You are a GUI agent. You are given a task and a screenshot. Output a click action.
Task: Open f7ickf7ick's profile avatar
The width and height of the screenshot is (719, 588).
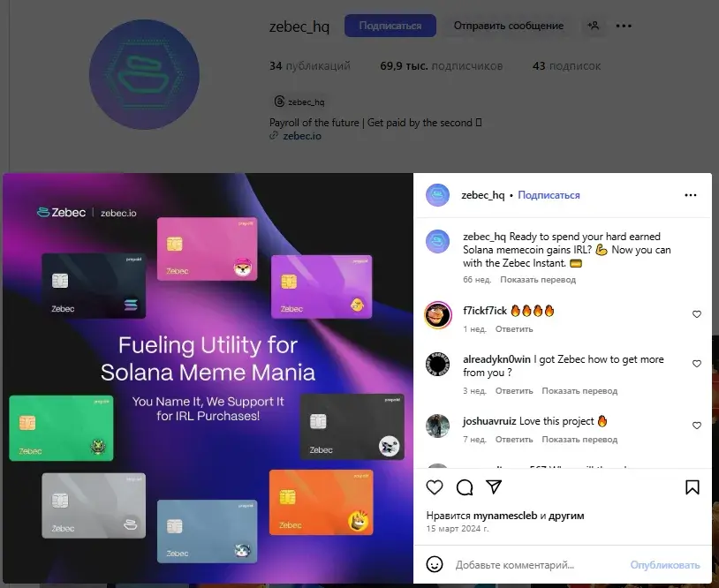(x=438, y=315)
